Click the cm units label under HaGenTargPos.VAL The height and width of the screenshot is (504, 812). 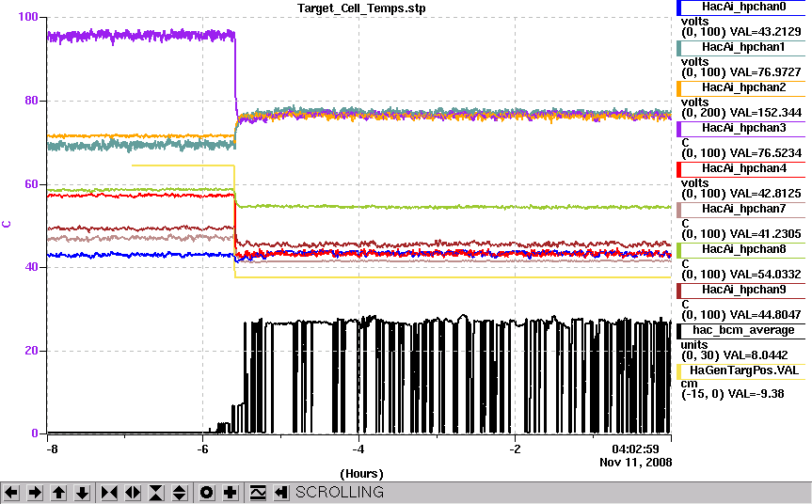tap(690, 384)
